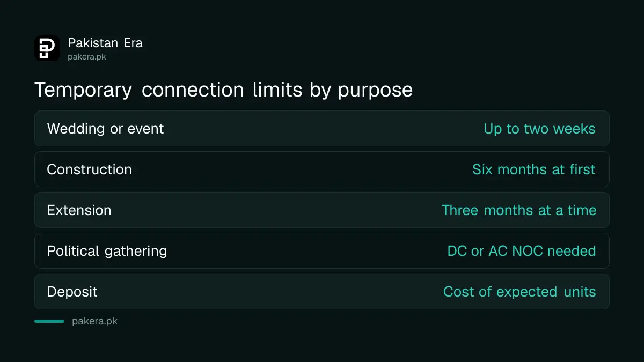Viewport: 644px width, 362px height.
Task: Select the Deposit row label
Action: (x=72, y=292)
